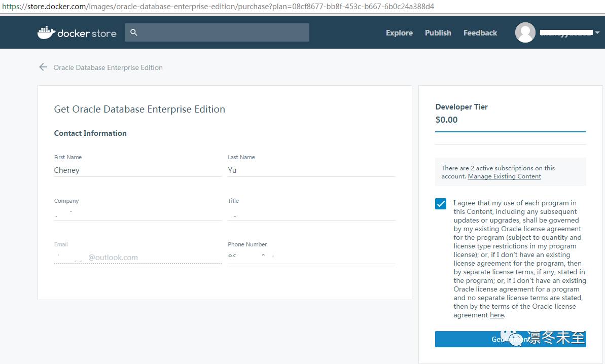Return to Oracle Database Enterprise Edition page
Viewport: 605px width, 364px height.
click(x=108, y=67)
